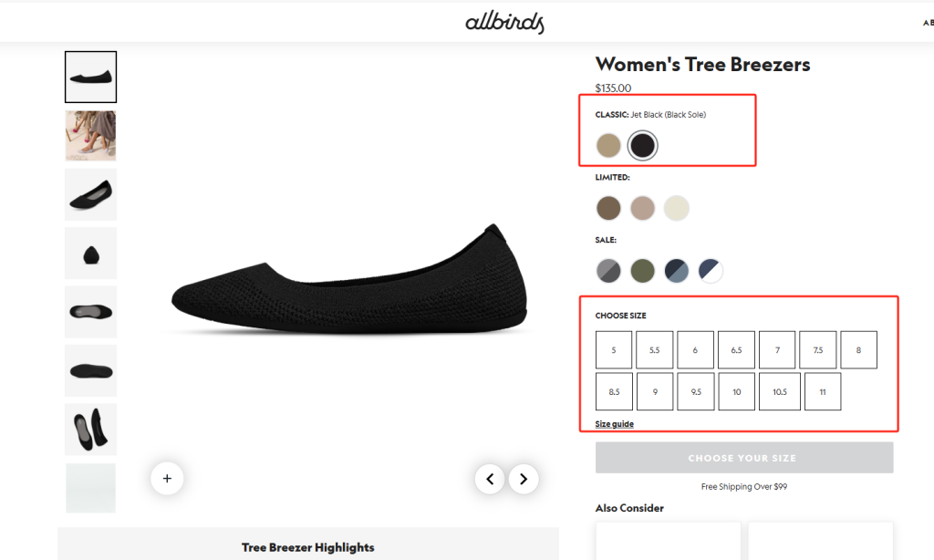This screenshot has height=560, width=934.
Task: Select size 5
Action: pos(614,350)
